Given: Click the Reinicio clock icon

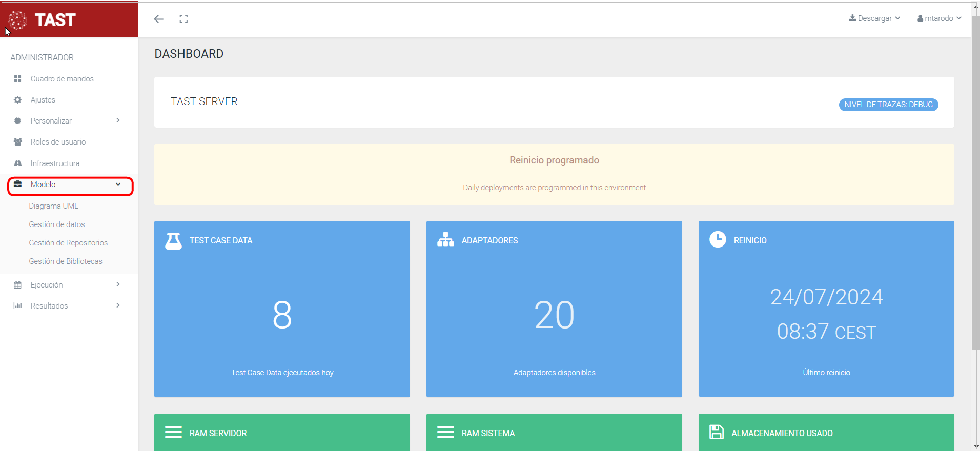Looking at the screenshot, I should tap(718, 239).
